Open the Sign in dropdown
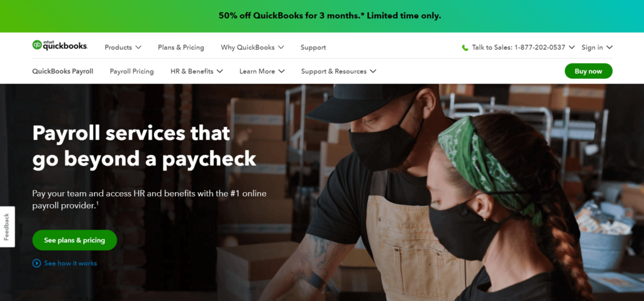644x301 pixels. click(597, 47)
